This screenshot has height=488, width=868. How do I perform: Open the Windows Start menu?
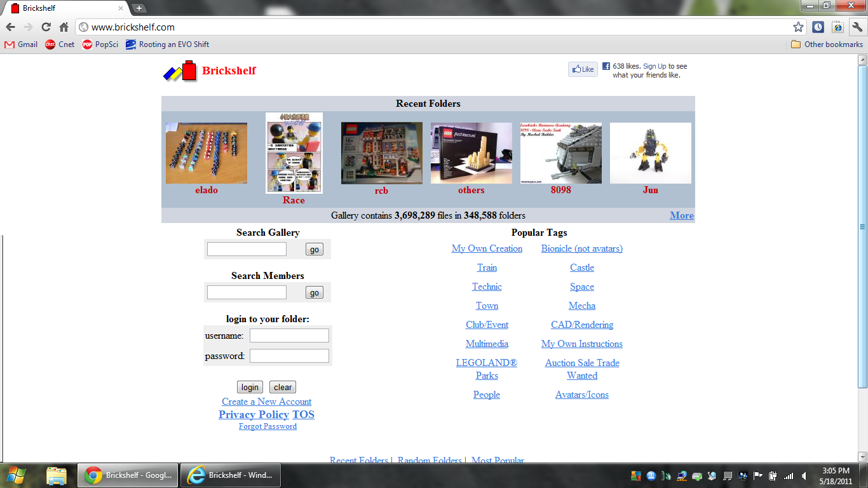tap(17, 475)
